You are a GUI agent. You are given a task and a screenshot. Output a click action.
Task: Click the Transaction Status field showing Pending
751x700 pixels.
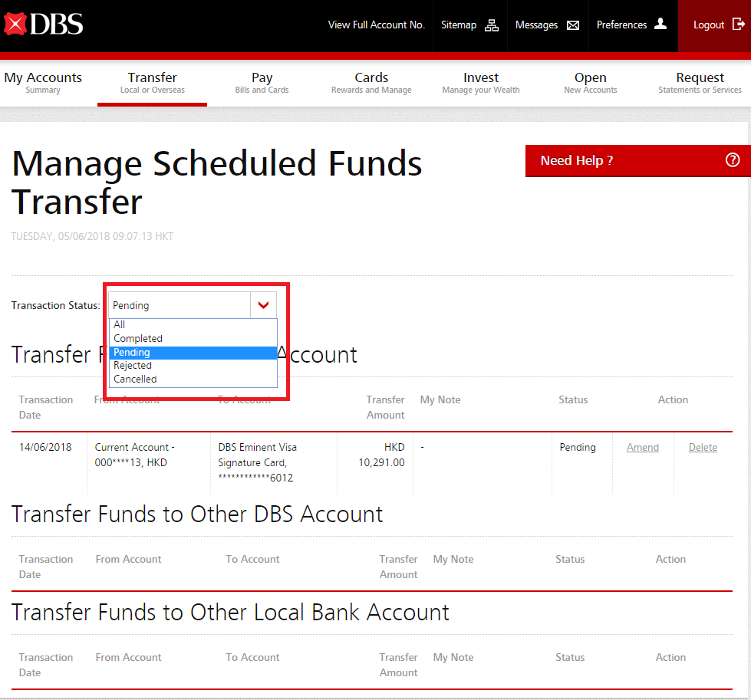tap(180, 305)
